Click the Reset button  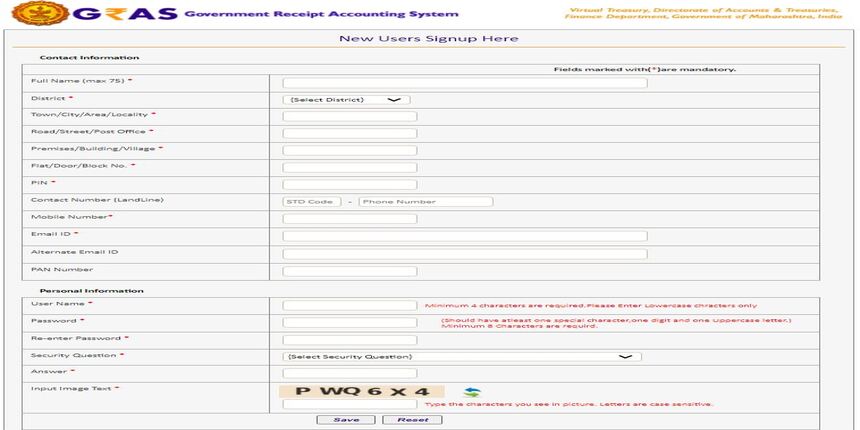[x=412, y=420]
